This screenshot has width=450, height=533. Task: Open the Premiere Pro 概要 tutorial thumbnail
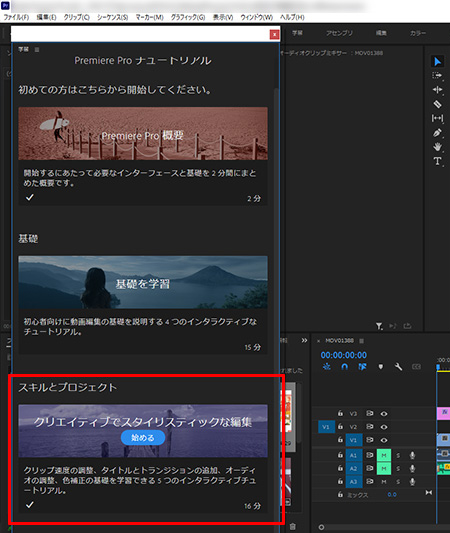click(x=143, y=134)
